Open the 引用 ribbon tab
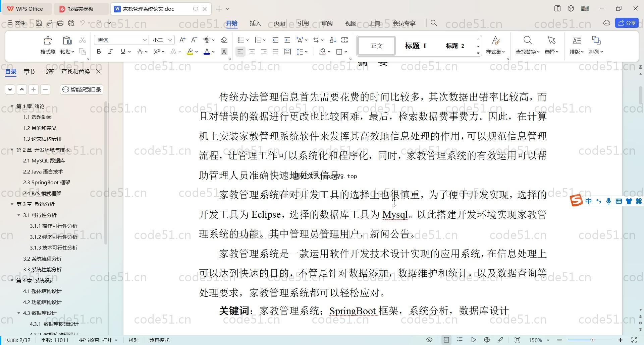The height and width of the screenshot is (345, 644). pos(303,23)
